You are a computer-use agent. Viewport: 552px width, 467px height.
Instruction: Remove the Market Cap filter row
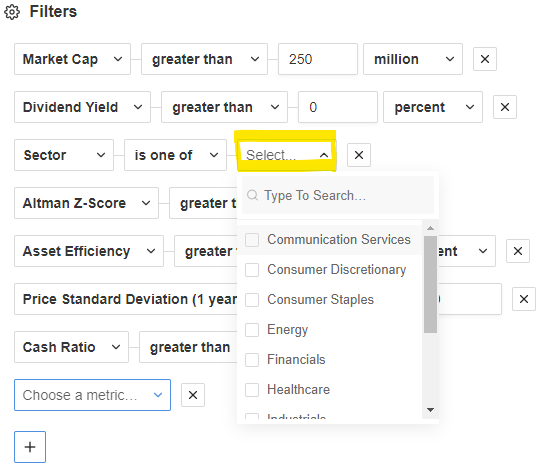click(485, 59)
